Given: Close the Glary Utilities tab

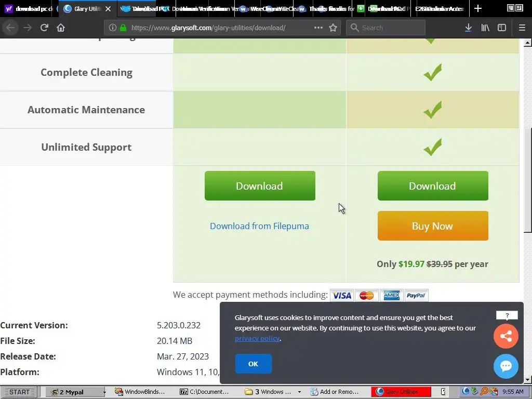Looking at the screenshot, I should coord(108,9).
